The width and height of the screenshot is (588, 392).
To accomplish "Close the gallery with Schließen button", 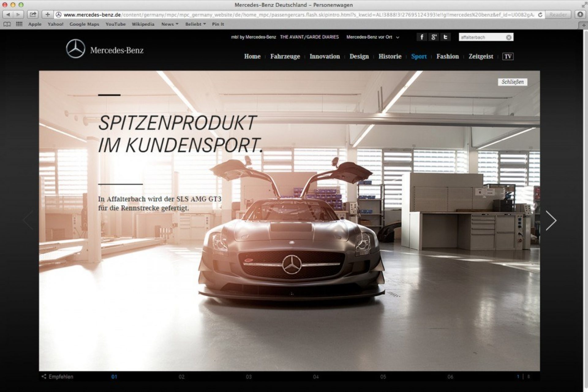I will [x=513, y=82].
